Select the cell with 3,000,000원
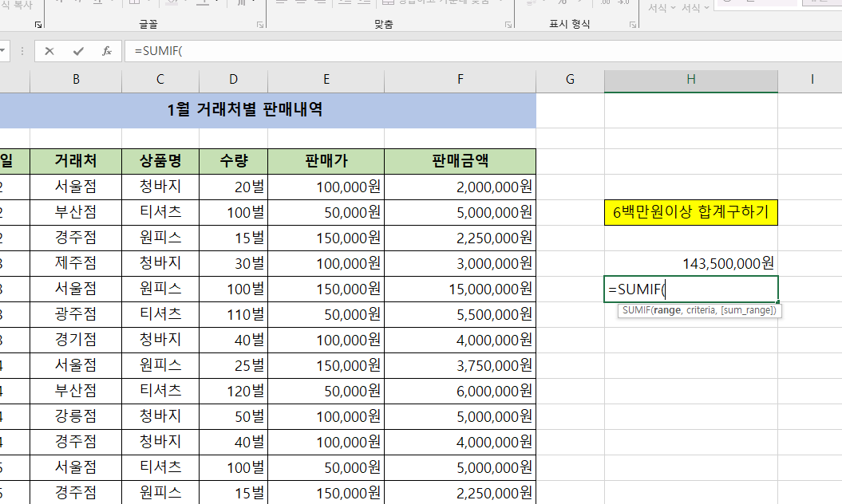The height and width of the screenshot is (504, 842). coord(461,263)
